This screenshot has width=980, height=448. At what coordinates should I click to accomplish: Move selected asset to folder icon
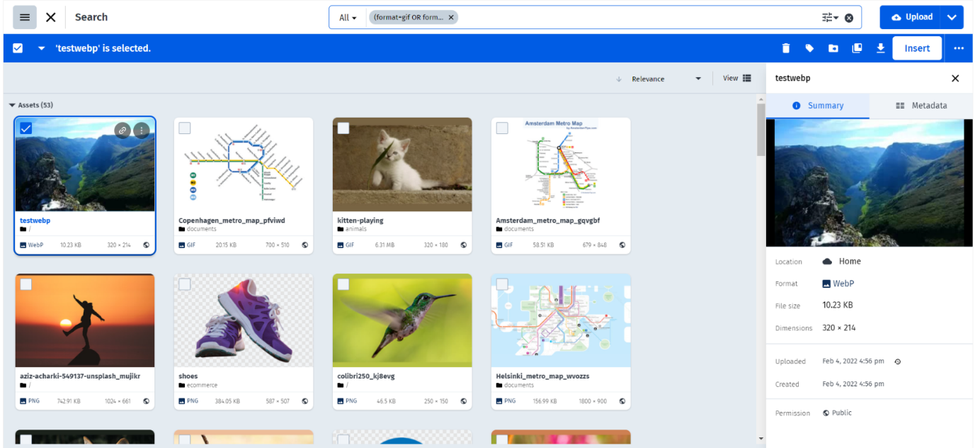click(833, 48)
